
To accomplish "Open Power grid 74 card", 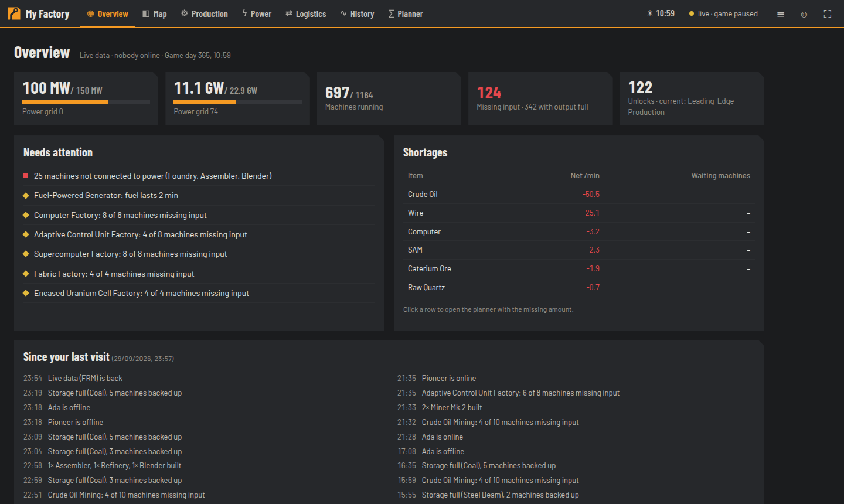I will [237, 98].
